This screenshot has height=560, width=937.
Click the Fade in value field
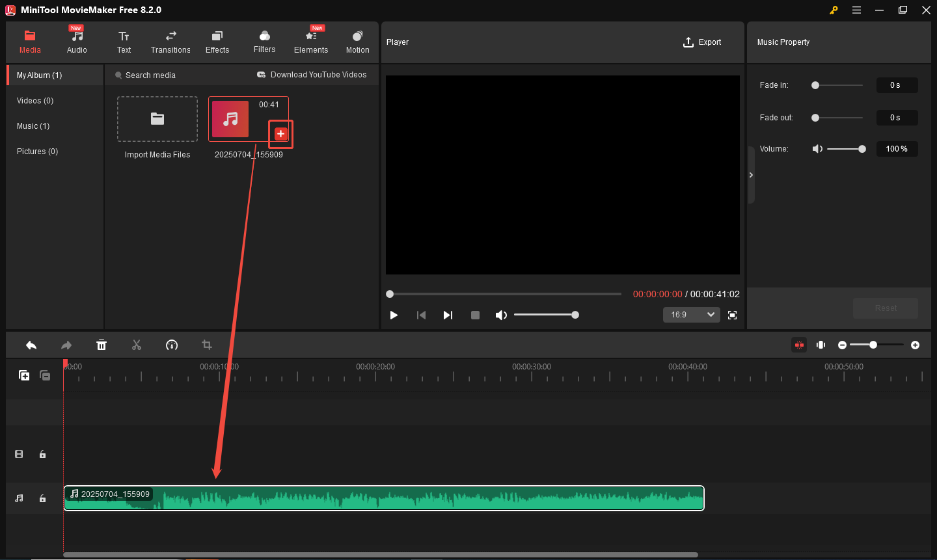896,85
